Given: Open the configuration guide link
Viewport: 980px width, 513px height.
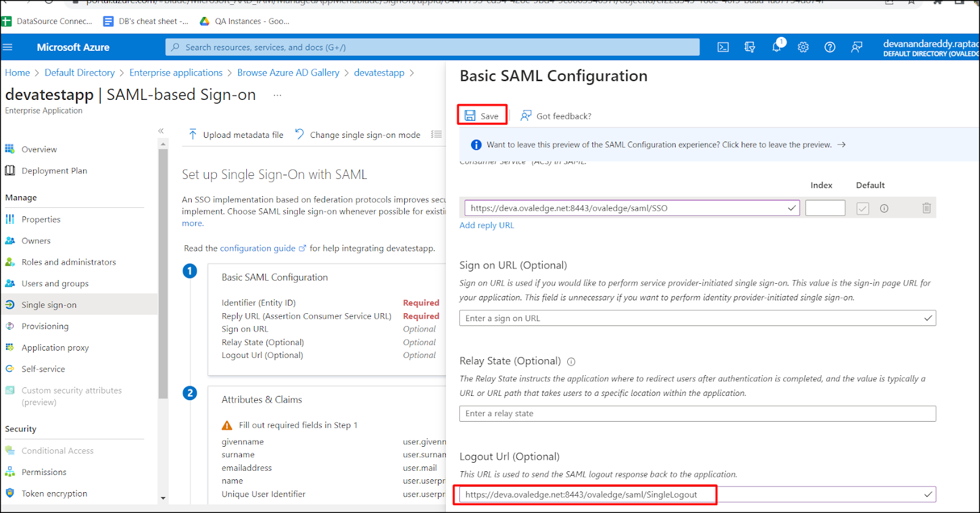Looking at the screenshot, I should pos(258,248).
